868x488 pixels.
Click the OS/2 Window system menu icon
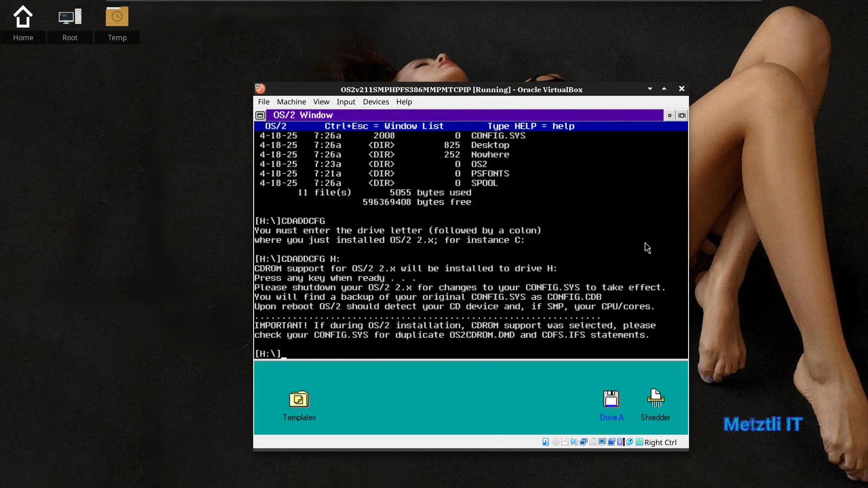(x=260, y=115)
